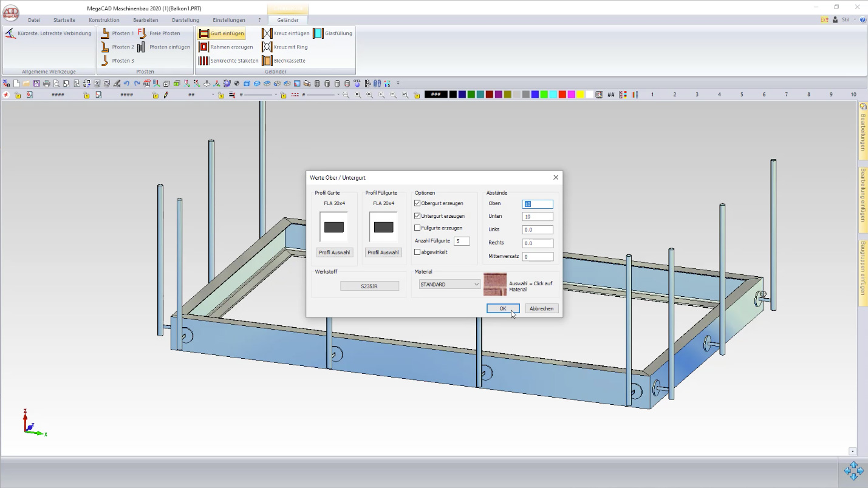This screenshot has width=868, height=488.
Task: Click the Kreuz mit Ring icon
Action: coord(267,47)
